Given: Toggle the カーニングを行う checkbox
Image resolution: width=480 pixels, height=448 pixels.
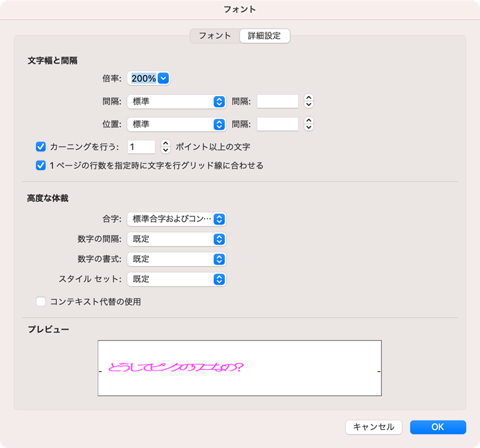Looking at the screenshot, I should click(41, 147).
